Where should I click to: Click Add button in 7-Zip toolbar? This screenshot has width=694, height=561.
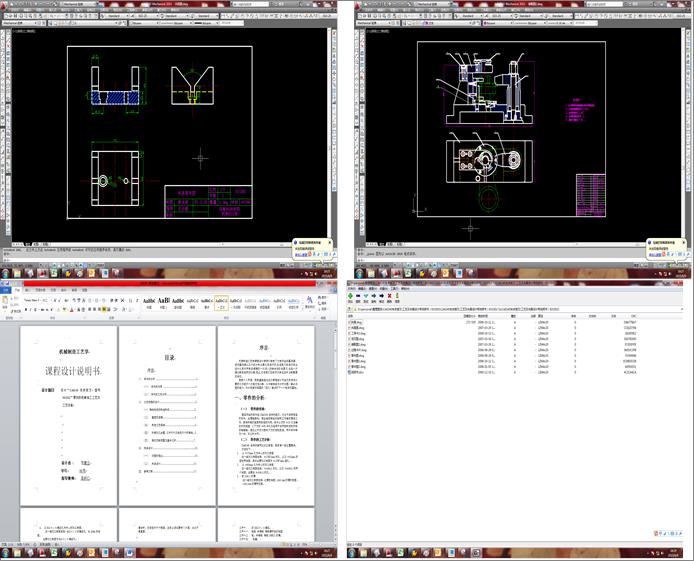point(351,296)
